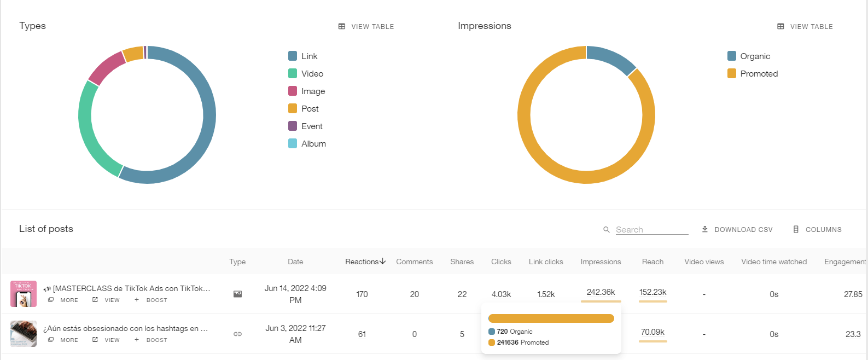The width and height of the screenshot is (868, 360).
Task: Toggle the Organic series in Impressions legend
Action: click(x=732, y=56)
